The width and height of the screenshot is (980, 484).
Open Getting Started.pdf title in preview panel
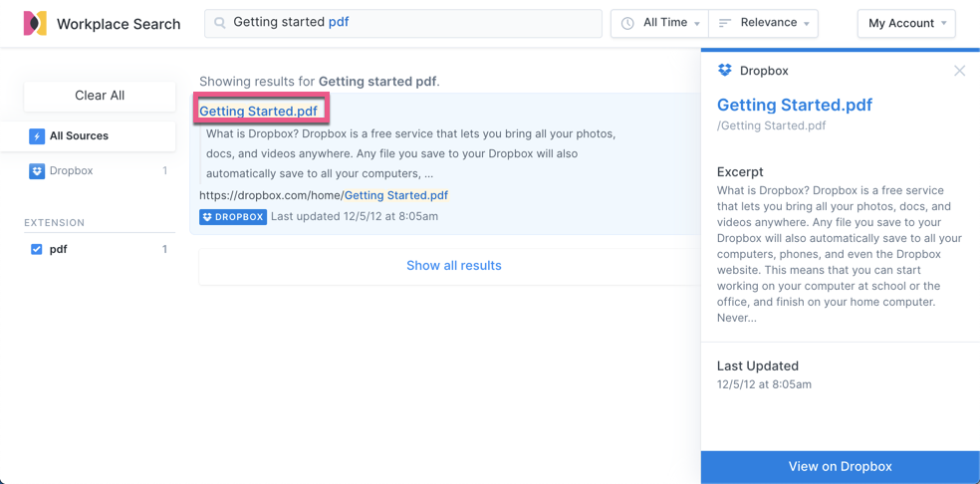pos(795,105)
